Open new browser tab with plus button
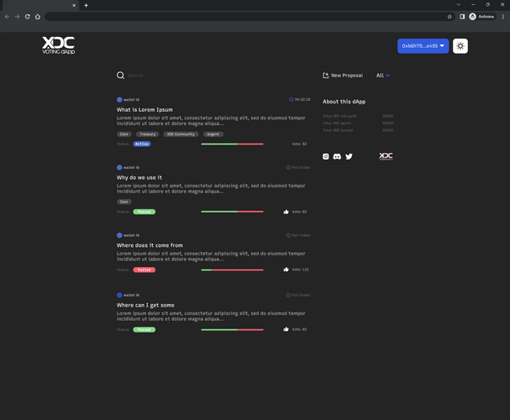The height and width of the screenshot is (420, 510). tap(86, 5)
